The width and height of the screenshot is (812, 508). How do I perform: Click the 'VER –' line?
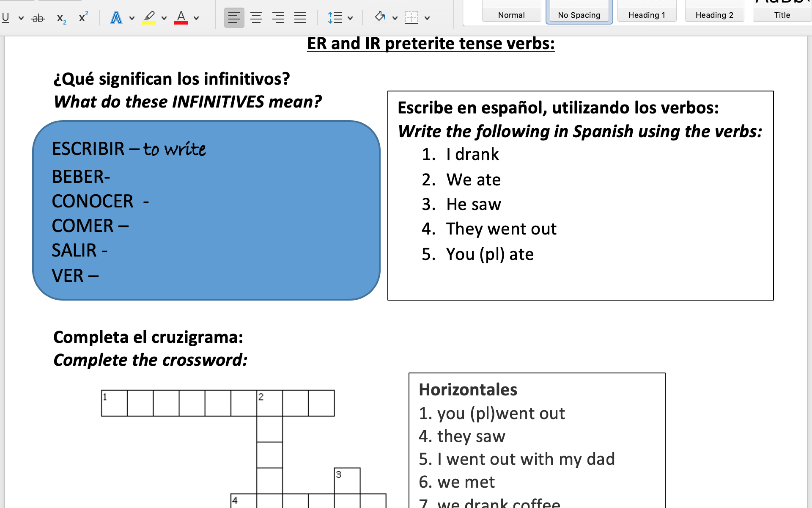coord(75,276)
